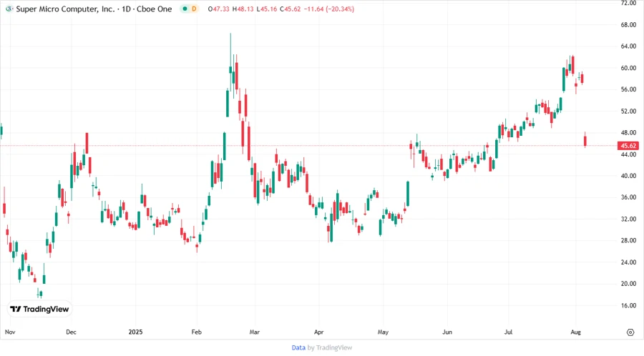
Task: Click the 64.00 price axis label
Action: [628, 46]
